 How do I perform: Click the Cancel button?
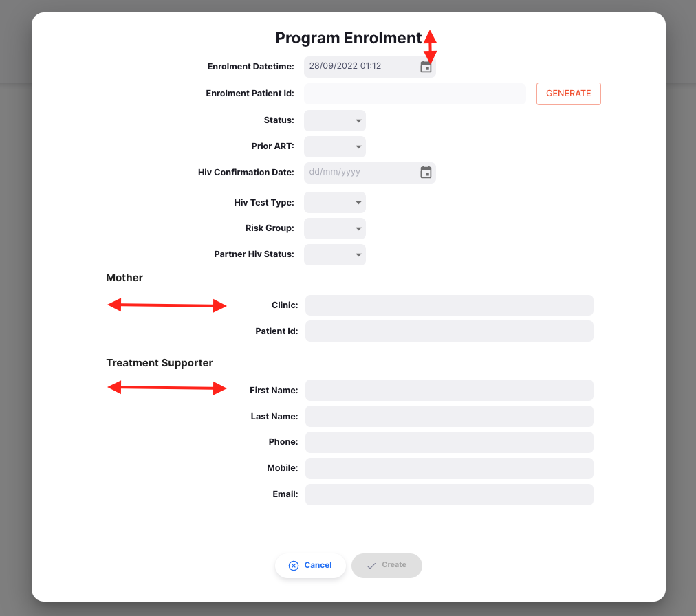(310, 566)
